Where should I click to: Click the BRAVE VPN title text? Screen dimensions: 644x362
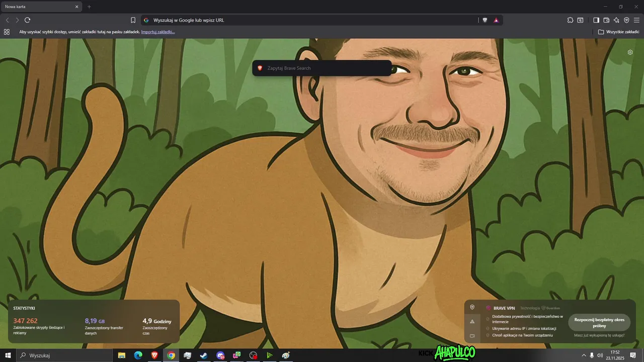[x=504, y=308]
